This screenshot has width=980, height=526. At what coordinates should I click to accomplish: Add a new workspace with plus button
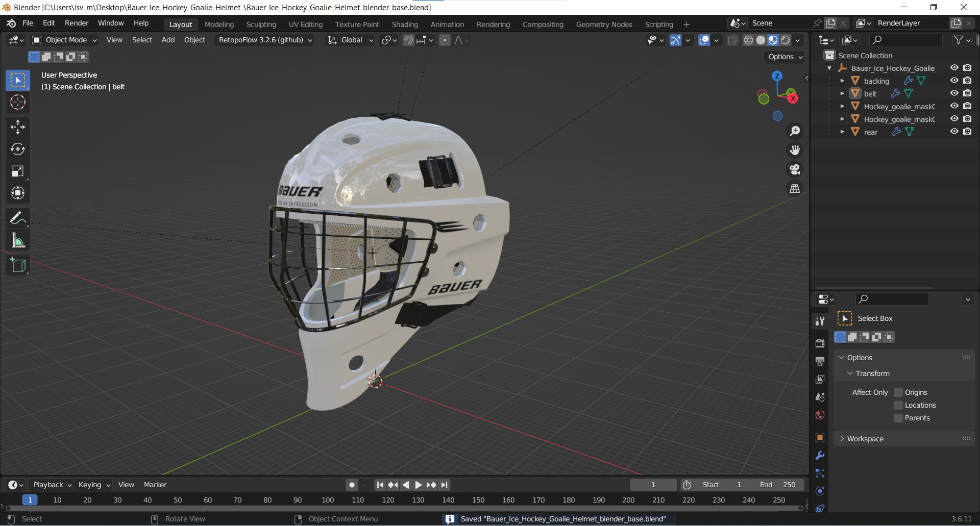coord(687,24)
